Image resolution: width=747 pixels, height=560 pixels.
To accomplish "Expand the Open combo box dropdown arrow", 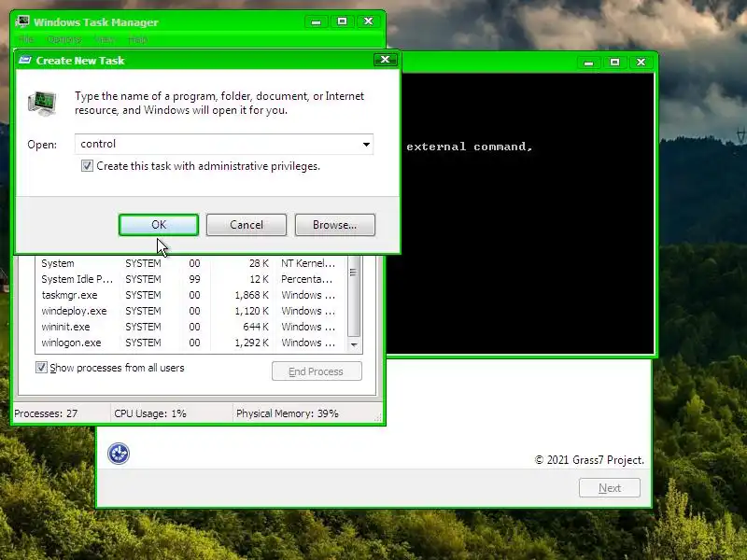I will [366, 145].
